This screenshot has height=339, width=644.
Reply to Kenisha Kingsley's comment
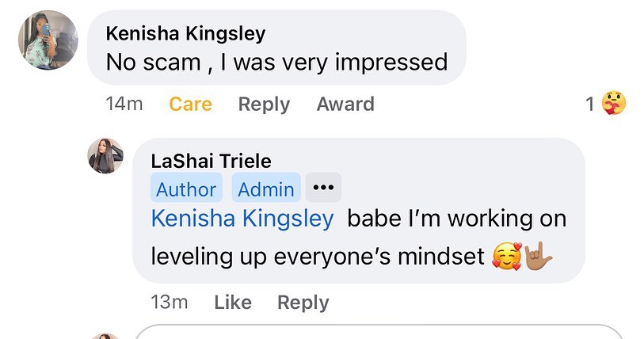(x=264, y=104)
